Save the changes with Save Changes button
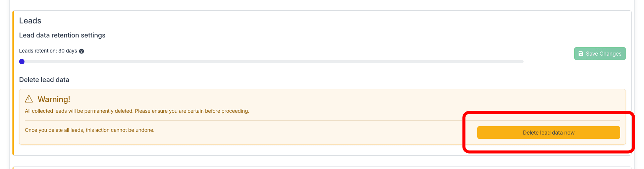The height and width of the screenshot is (169, 644). [x=600, y=54]
